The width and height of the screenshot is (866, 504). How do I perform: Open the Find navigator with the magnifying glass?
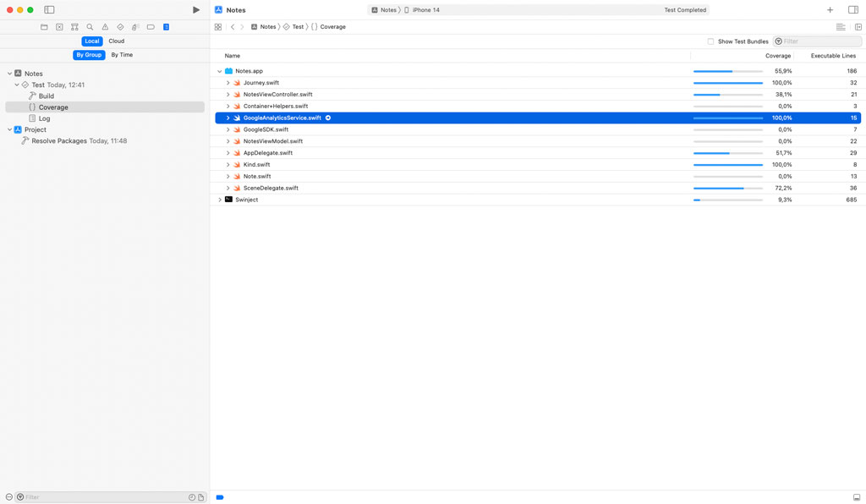[x=90, y=26]
